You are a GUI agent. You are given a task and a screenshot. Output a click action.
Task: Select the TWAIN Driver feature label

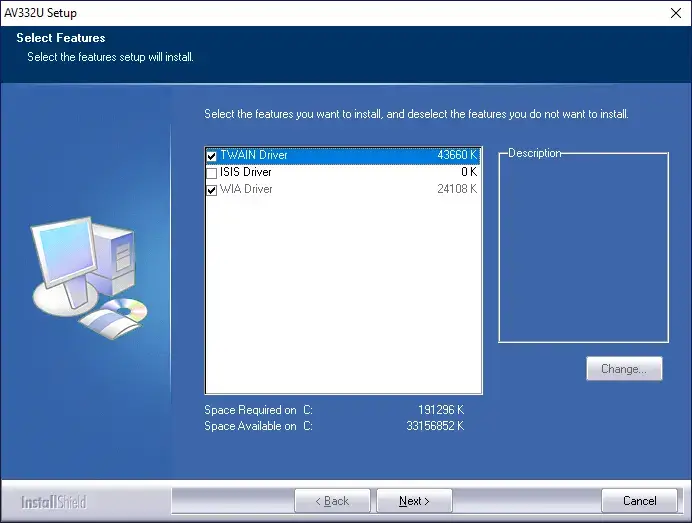click(x=253, y=156)
